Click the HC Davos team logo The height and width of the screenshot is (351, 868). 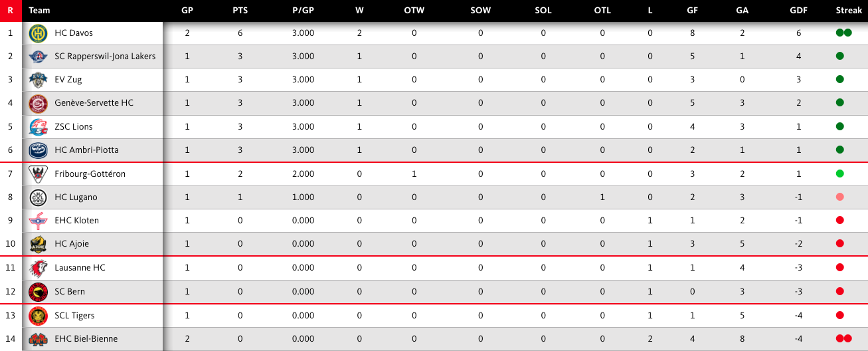click(x=39, y=33)
